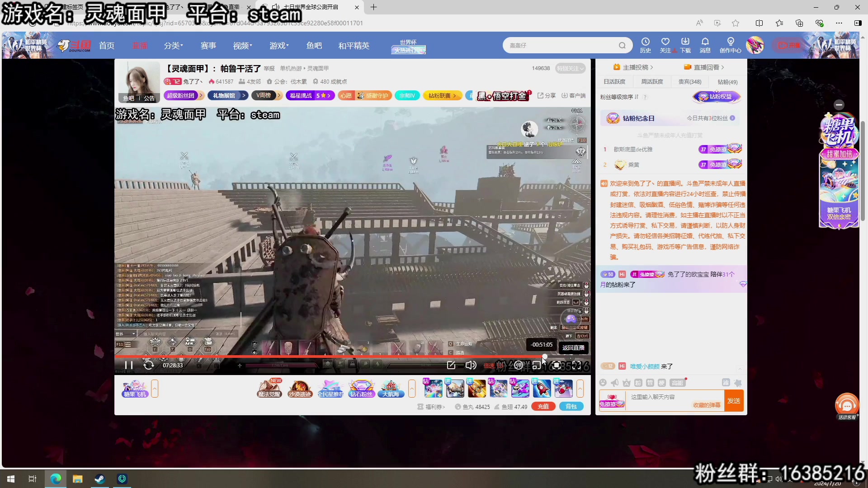Switch to web page fullscreen mode
Screen dimensions: 868x488
[557, 365]
